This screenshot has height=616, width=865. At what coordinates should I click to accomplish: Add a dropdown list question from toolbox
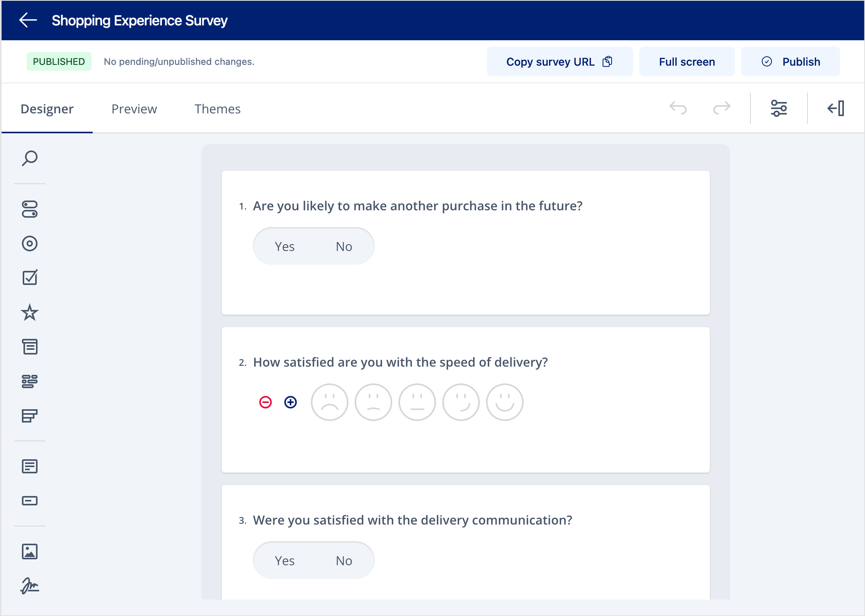(x=30, y=347)
